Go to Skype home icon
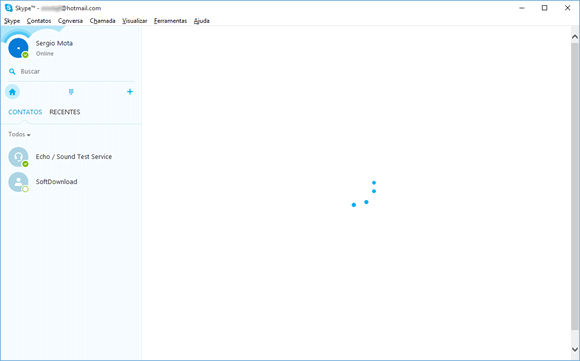 [12, 92]
